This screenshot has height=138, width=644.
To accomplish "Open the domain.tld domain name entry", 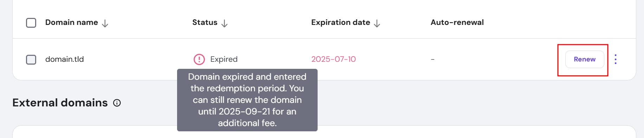I will (65, 59).
